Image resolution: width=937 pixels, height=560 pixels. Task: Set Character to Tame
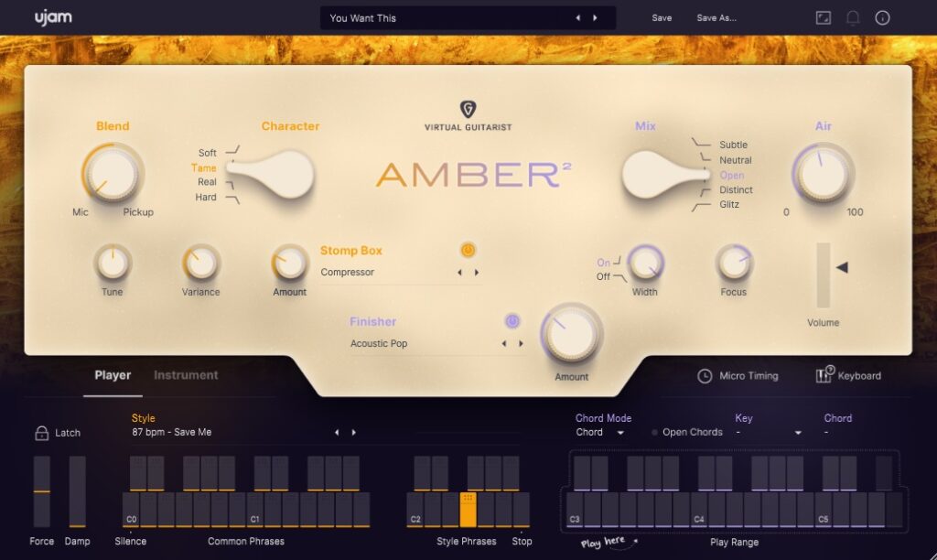point(204,168)
